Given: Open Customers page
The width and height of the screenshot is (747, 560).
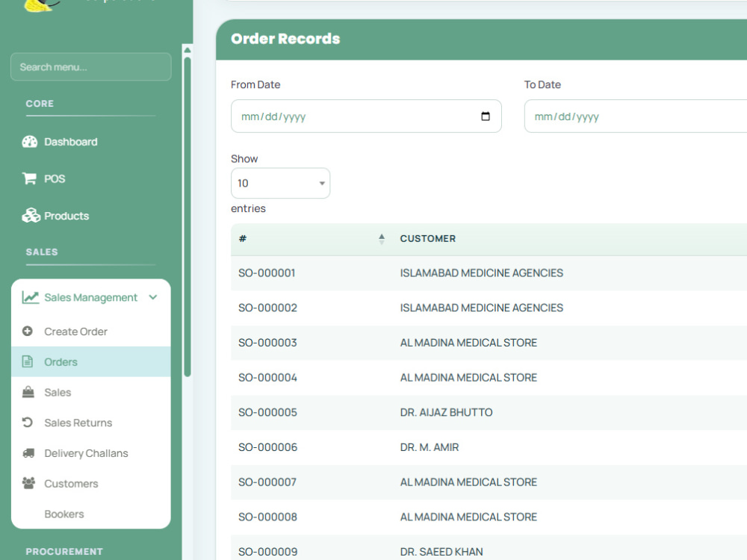Looking at the screenshot, I should (x=71, y=484).
